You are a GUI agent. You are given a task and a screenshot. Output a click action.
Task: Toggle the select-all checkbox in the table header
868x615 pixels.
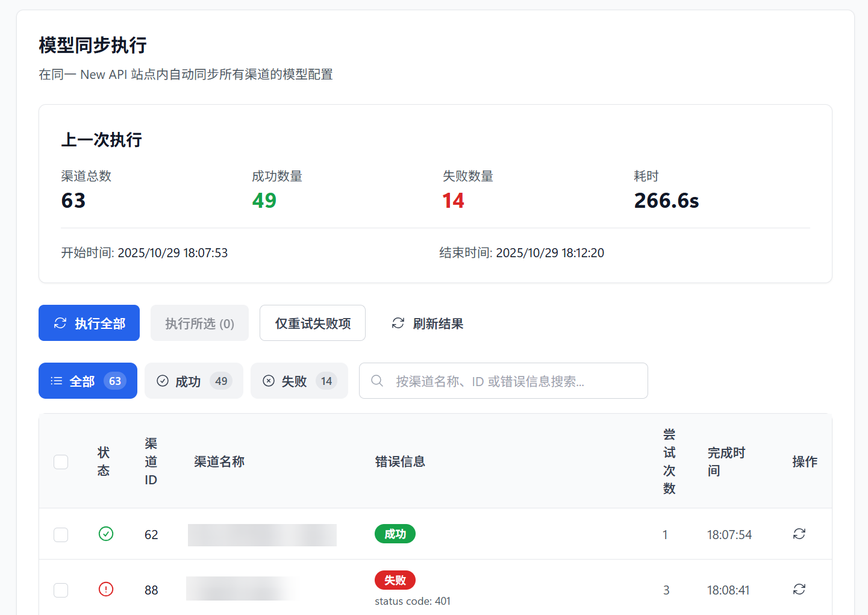click(x=60, y=461)
